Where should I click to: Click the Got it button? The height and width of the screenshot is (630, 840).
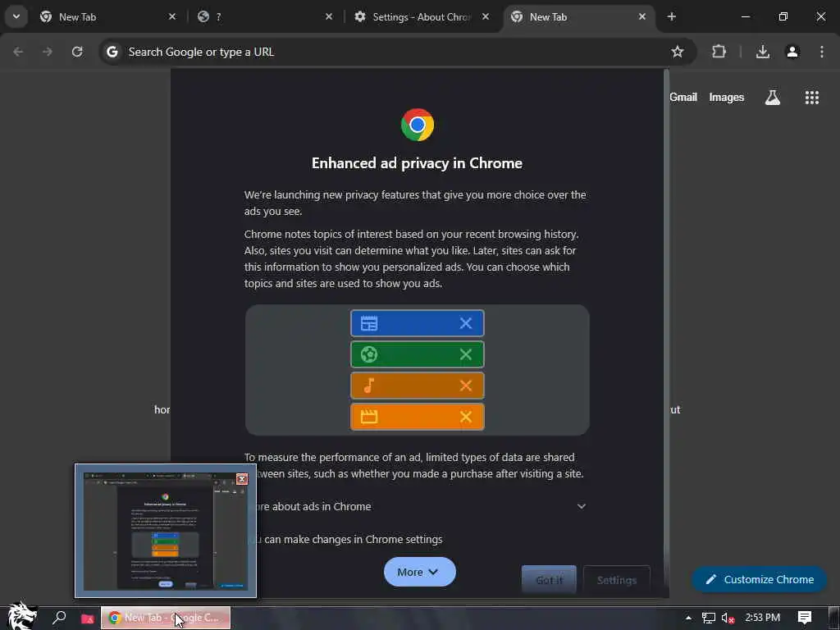(x=549, y=580)
